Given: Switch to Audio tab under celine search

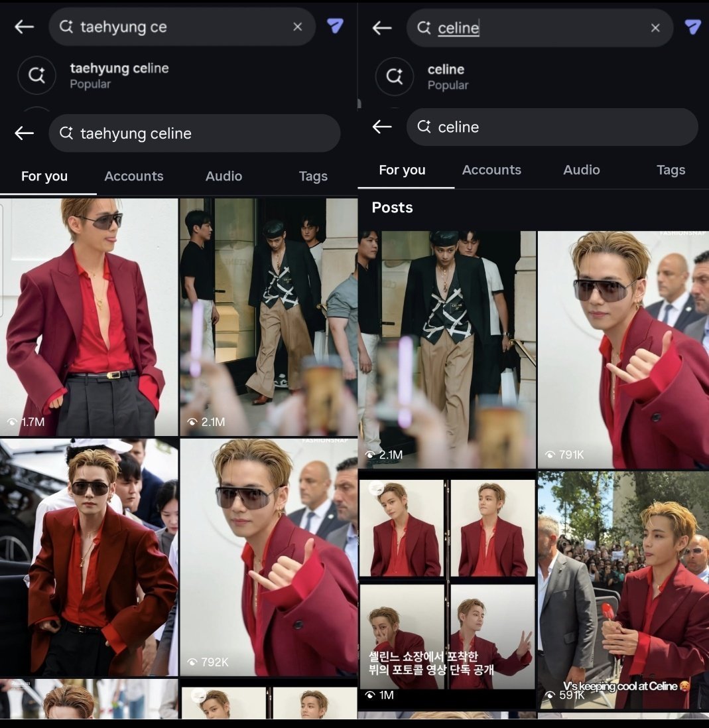Looking at the screenshot, I should (582, 170).
